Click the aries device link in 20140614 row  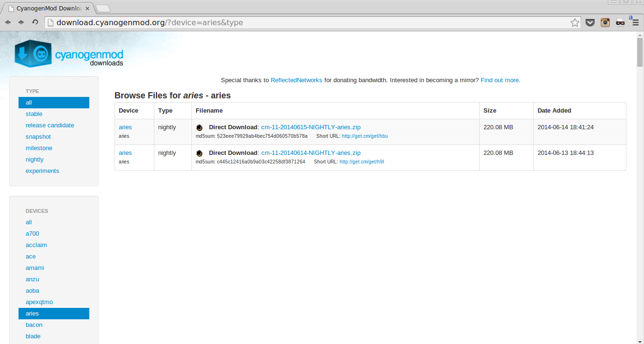(x=125, y=153)
